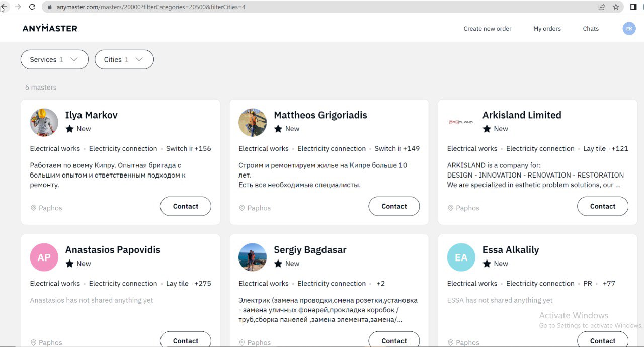Image resolution: width=644 pixels, height=347 pixels.
Task: Open Anastasios Papovidis AP avatar
Action: click(44, 257)
